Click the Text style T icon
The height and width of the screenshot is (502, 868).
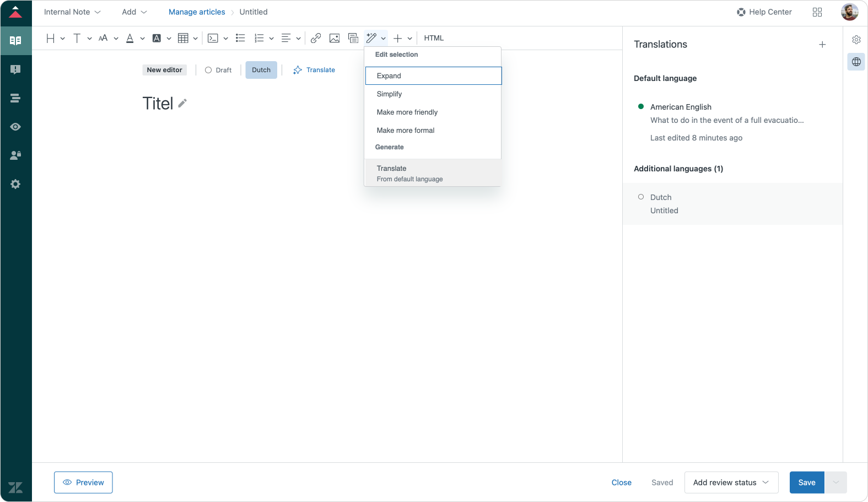point(77,38)
